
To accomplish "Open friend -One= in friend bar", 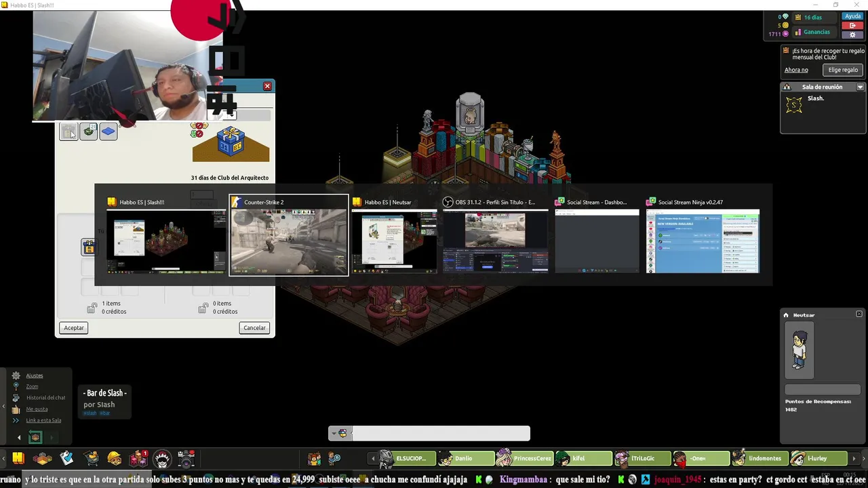I will [x=701, y=459].
